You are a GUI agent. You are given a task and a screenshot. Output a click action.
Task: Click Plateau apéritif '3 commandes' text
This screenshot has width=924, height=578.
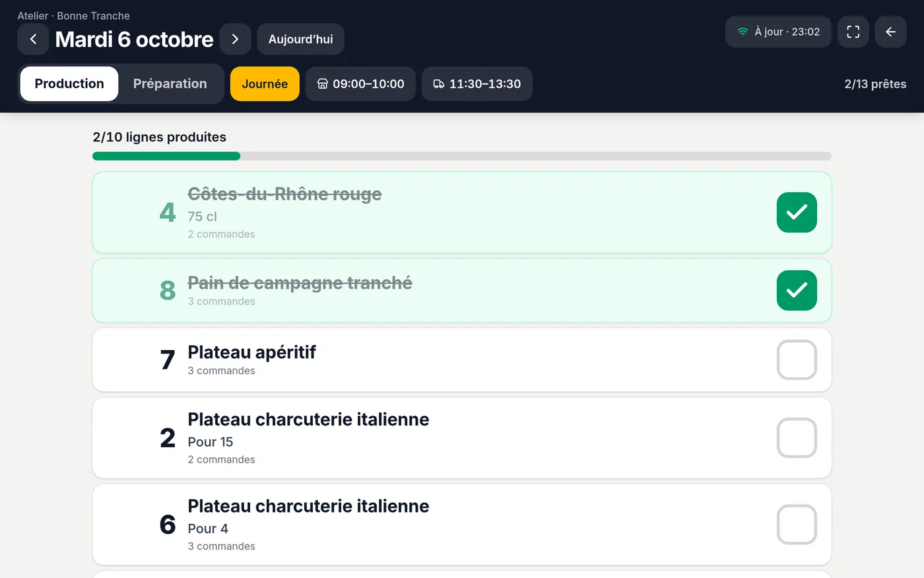pos(221,371)
